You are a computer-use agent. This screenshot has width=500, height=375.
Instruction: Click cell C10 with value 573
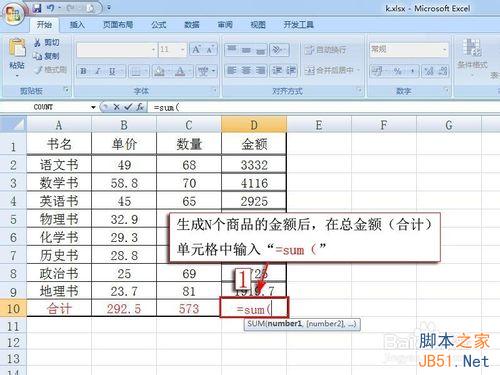[x=189, y=308]
